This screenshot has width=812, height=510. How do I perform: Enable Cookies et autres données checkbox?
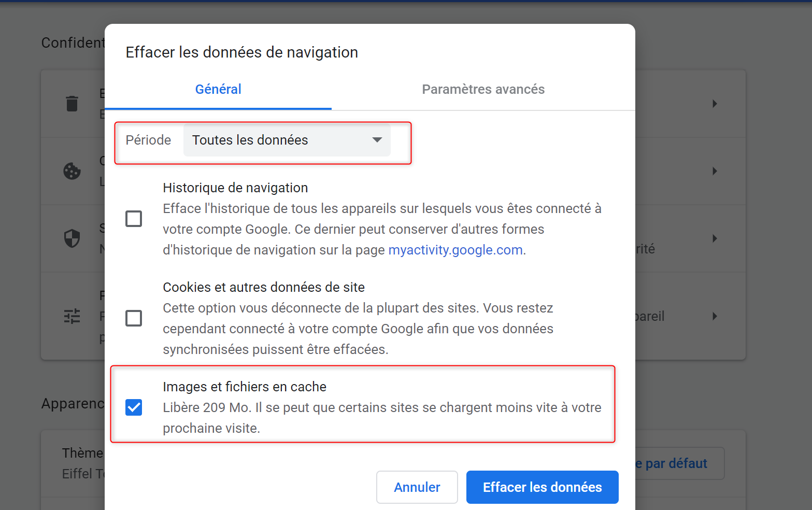click(134, 318)
